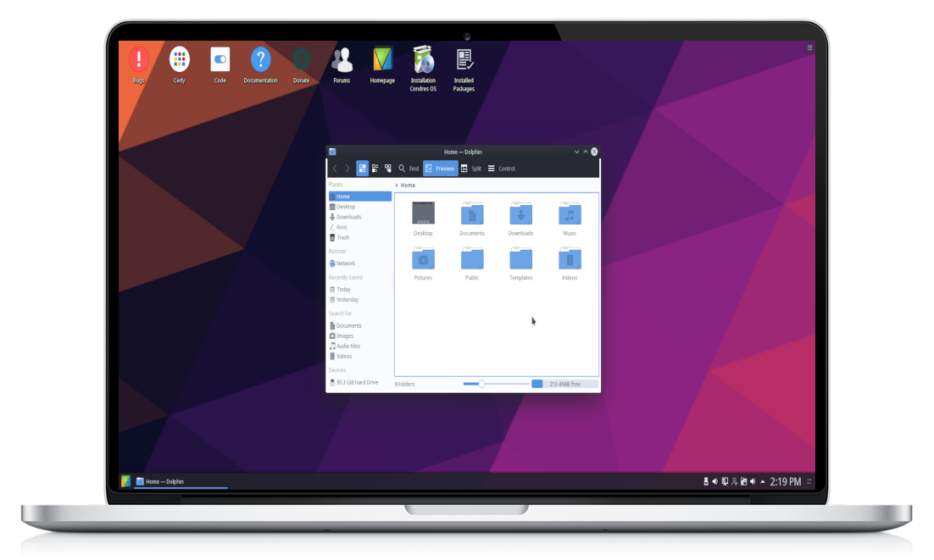Open the Bugs desktop icon
Viewport: 934px width, 560px height.
(x=139, y=65)
